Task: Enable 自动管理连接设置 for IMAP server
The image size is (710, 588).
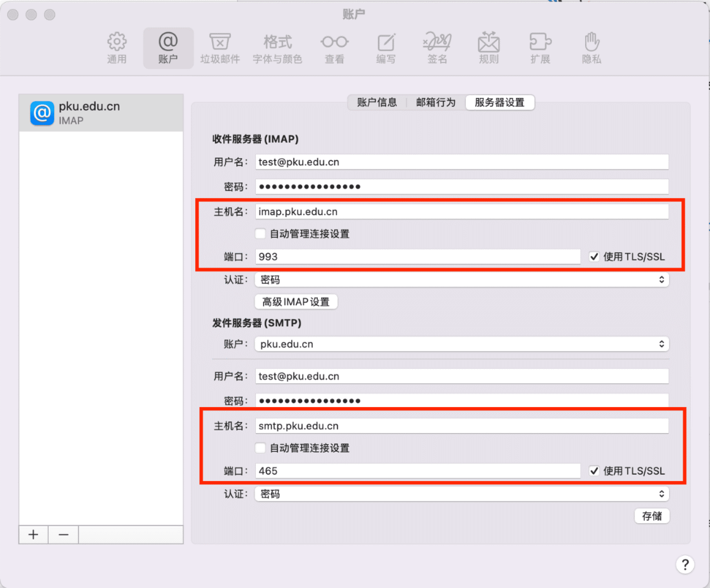Action: (260, 234)
